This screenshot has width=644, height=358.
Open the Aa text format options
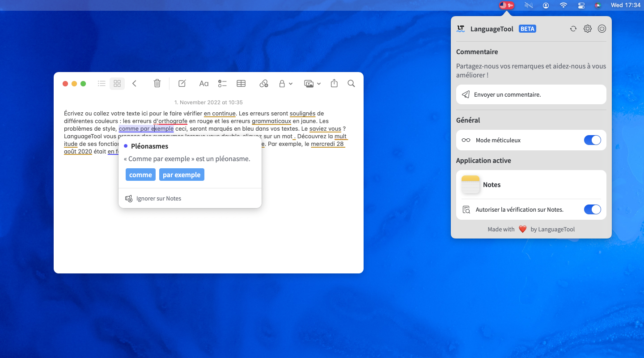(204, 84)
